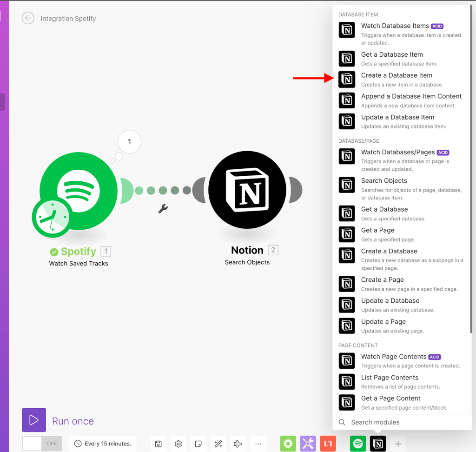Select the Spotify app icon in bottom bar

pos(357,444)
